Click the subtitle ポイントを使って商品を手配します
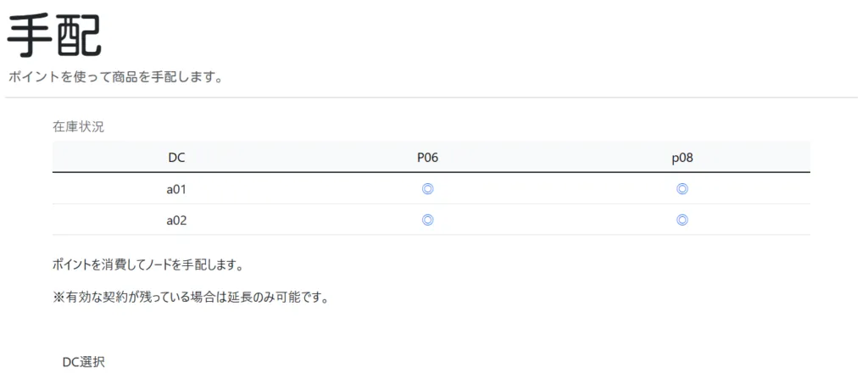 coord(115,78)
